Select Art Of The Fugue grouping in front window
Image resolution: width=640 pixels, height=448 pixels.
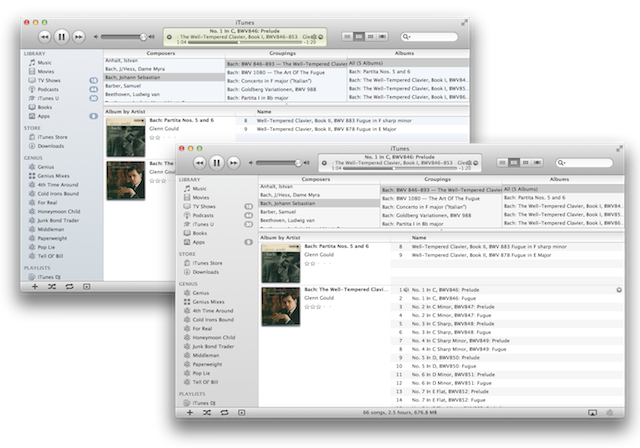point(441,198)
